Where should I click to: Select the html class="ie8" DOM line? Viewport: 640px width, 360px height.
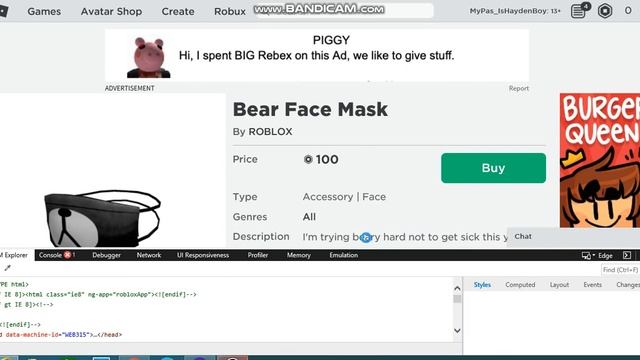98,294
